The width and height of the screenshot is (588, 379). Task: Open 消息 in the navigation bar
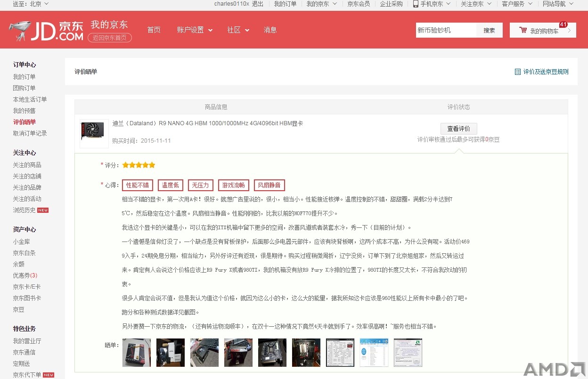point(270,30)
